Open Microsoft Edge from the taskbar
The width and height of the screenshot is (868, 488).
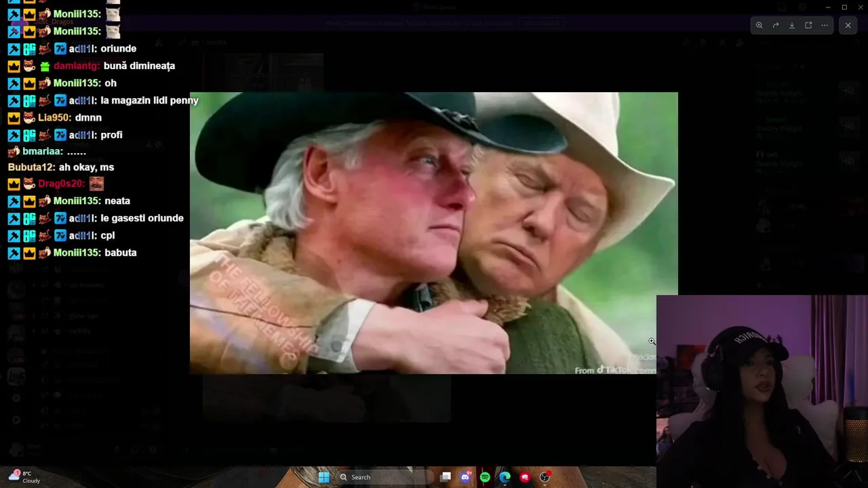pyautogui.click(x=505, y=477)
